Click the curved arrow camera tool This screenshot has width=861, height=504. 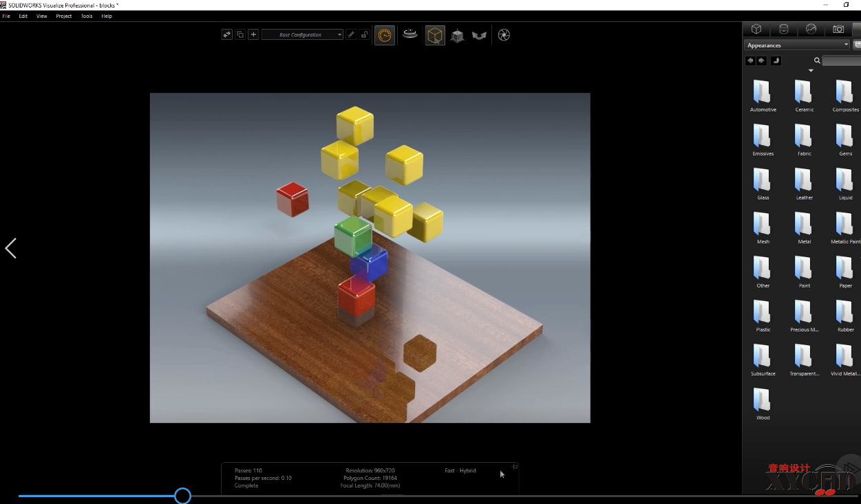pyautogui.click(x=479, y=35)
